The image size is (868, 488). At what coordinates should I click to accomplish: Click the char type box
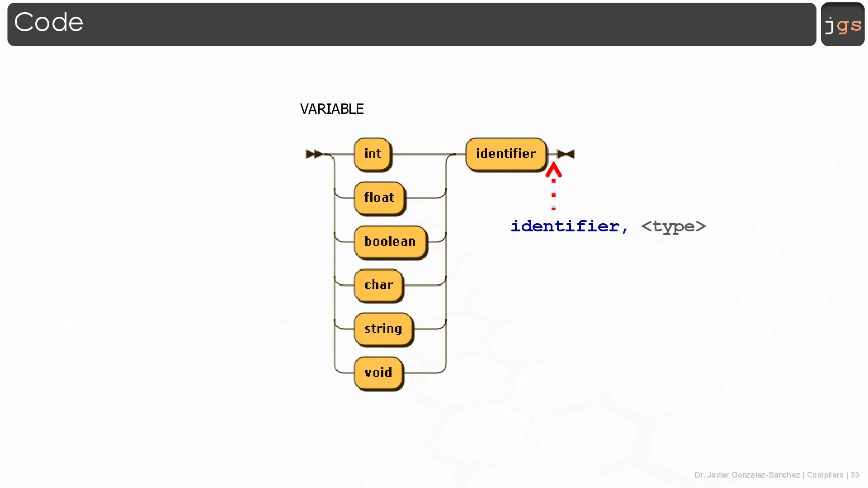point(378,286)
